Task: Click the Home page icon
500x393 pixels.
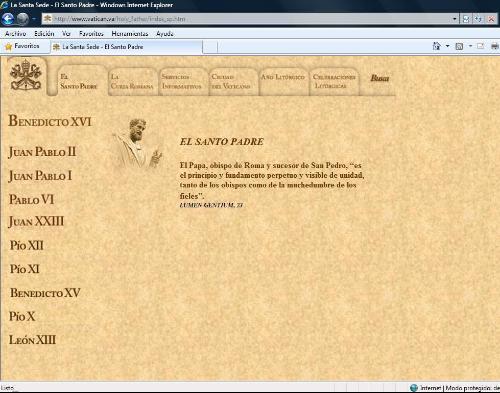Action: (436, 46)
